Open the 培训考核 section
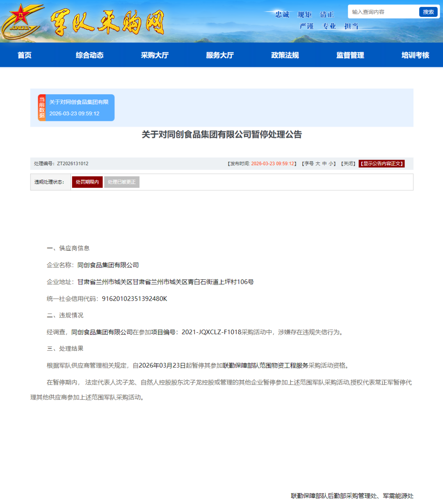 click(415, 55)
